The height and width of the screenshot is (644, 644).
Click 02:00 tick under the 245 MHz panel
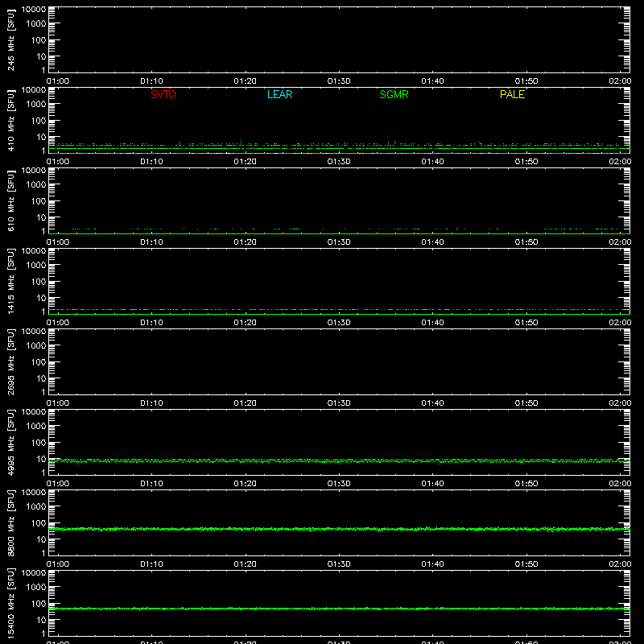click(620, 81)
